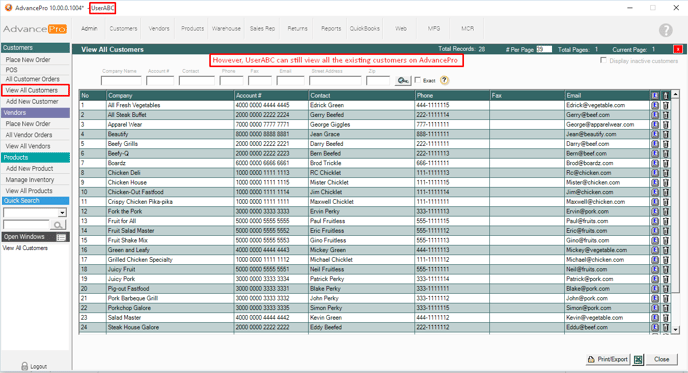Viewport: 688px width, 373px height.
Task: Click the table scrollbar up arrow
Action: point(676,94)
